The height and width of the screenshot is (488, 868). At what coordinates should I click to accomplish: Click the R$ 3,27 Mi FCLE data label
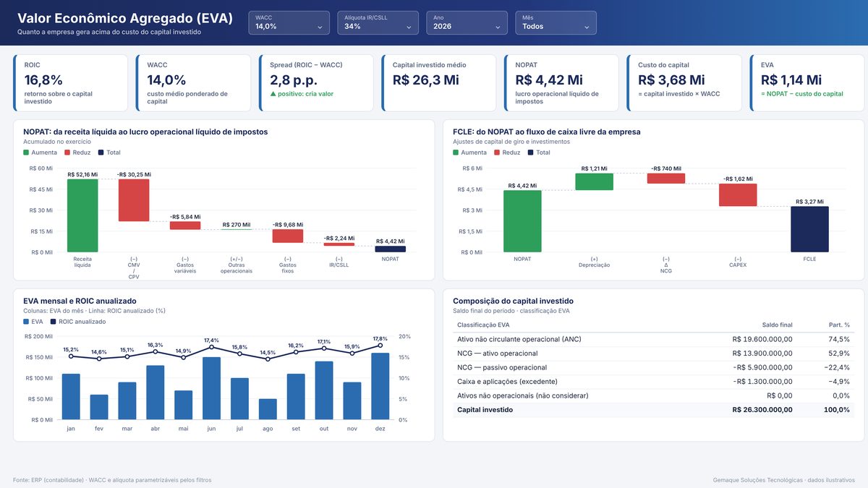click(x=809, y=202)
